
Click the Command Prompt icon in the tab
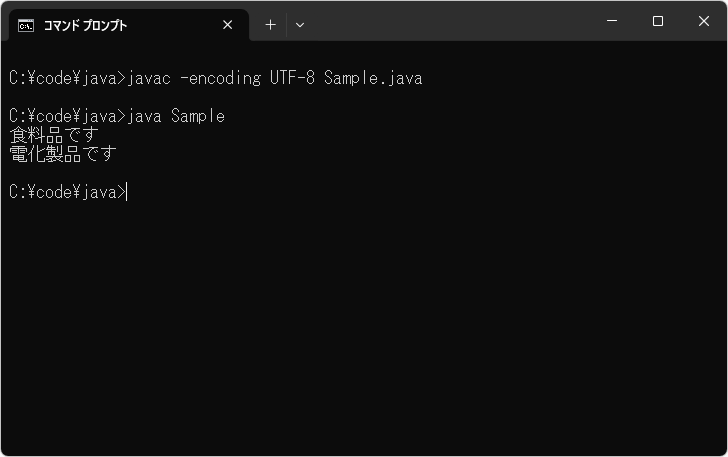pyautogui.click(x=26, y=25)
